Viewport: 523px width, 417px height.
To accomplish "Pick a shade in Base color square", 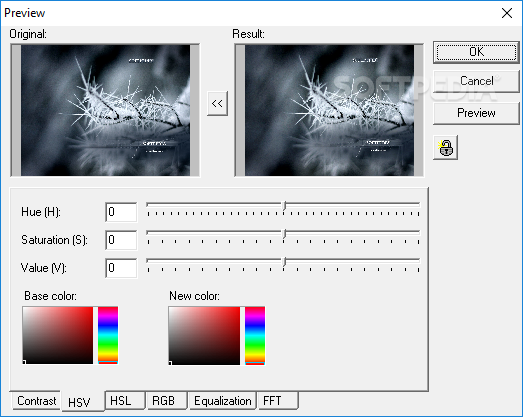I will point(58,335).
